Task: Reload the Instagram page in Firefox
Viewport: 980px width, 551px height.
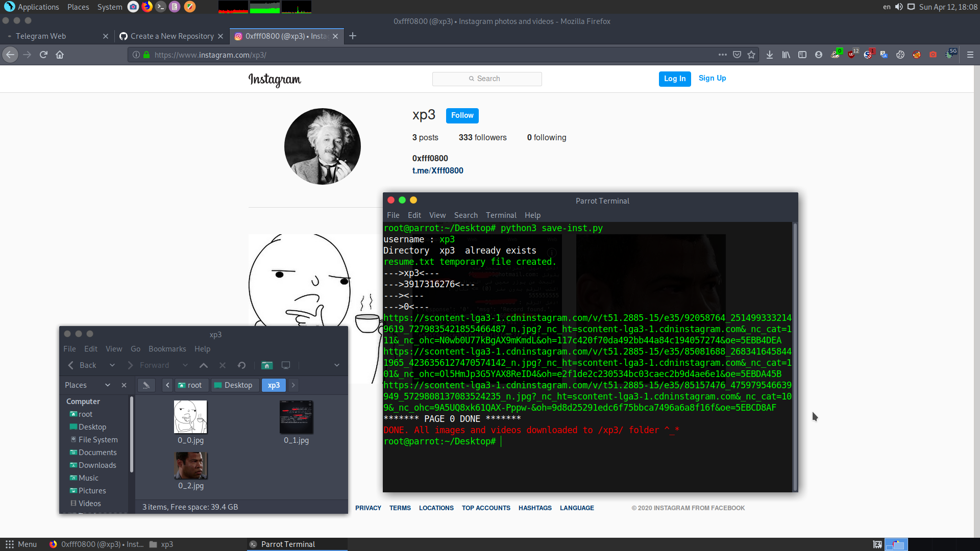Action: click(43, 55)
